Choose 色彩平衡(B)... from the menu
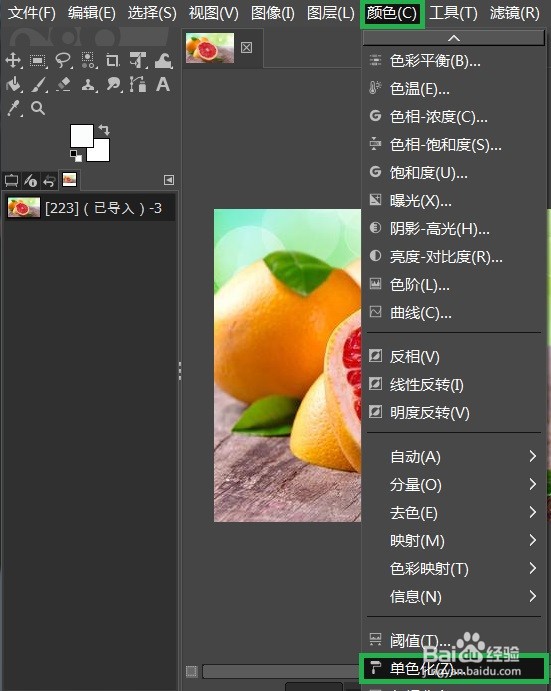The width and height of the screenshot is (551, 691). pos(454,61)
